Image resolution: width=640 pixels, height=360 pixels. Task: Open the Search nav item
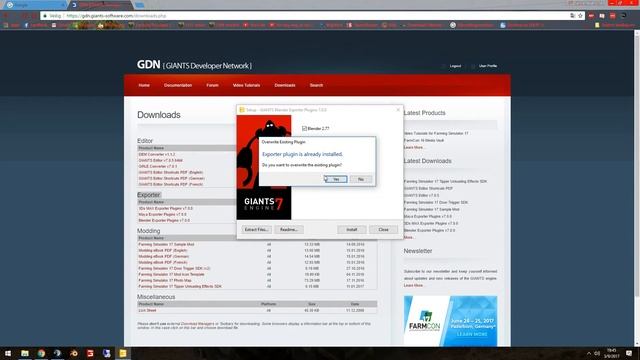point(316,85)
